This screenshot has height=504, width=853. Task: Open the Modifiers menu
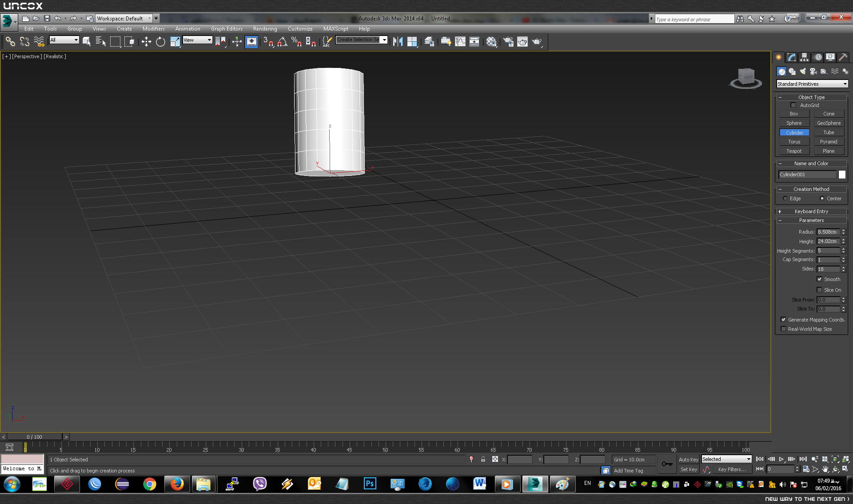[x=153, y=29]
